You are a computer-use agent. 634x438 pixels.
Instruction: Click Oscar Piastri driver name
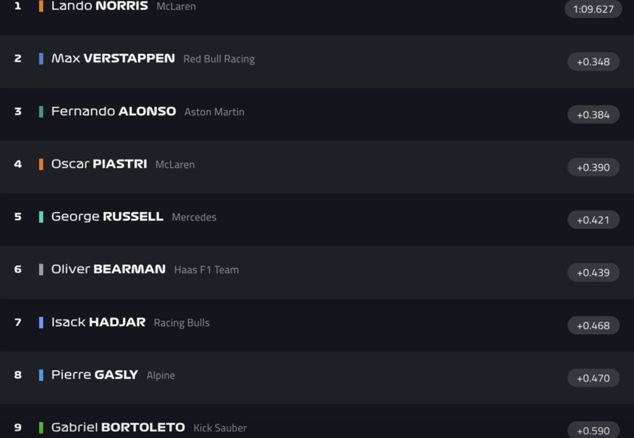[x=99, y=164]
